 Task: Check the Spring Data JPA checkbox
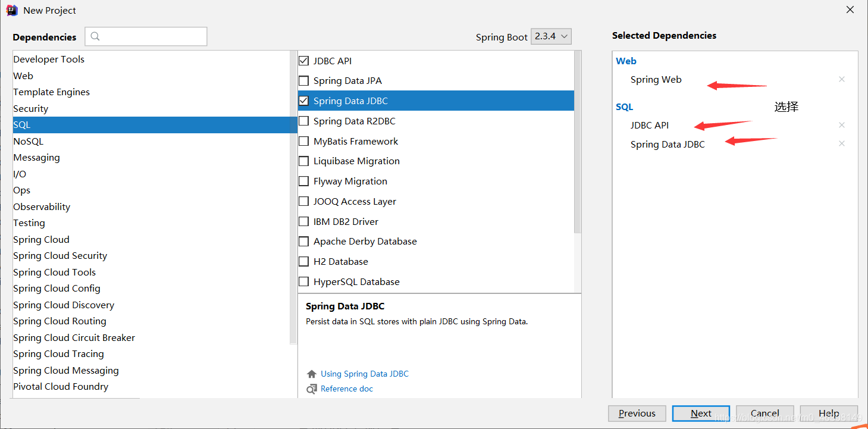point(304,81)
